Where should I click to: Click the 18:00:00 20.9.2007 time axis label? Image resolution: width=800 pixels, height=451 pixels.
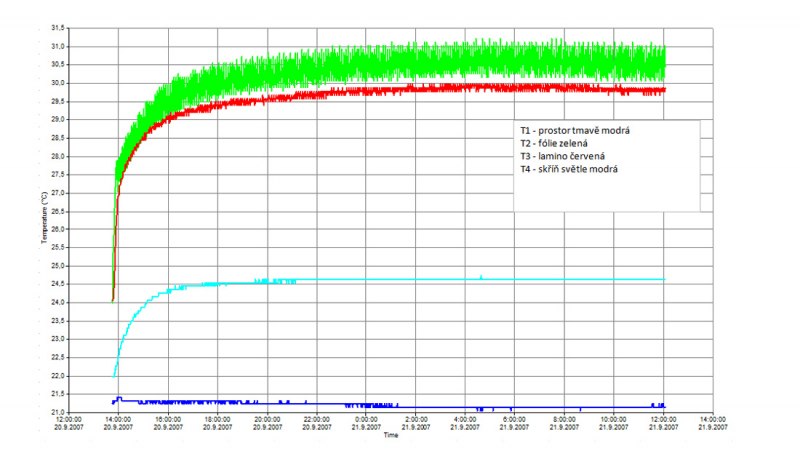pos(217,424)
